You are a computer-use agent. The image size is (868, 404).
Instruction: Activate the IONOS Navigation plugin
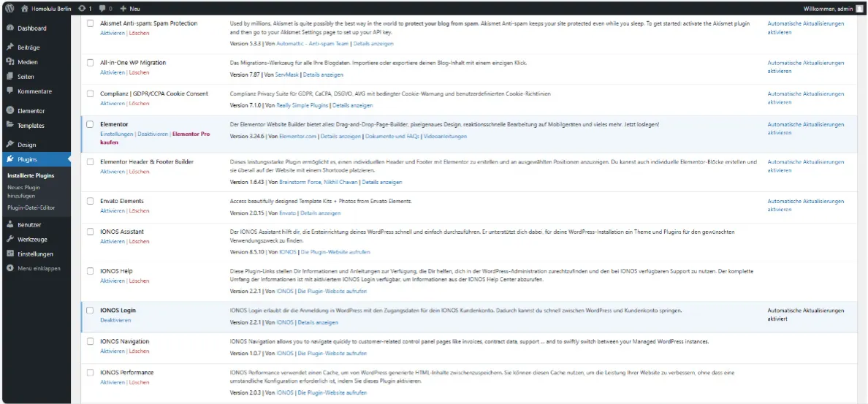tap(113, 351)
